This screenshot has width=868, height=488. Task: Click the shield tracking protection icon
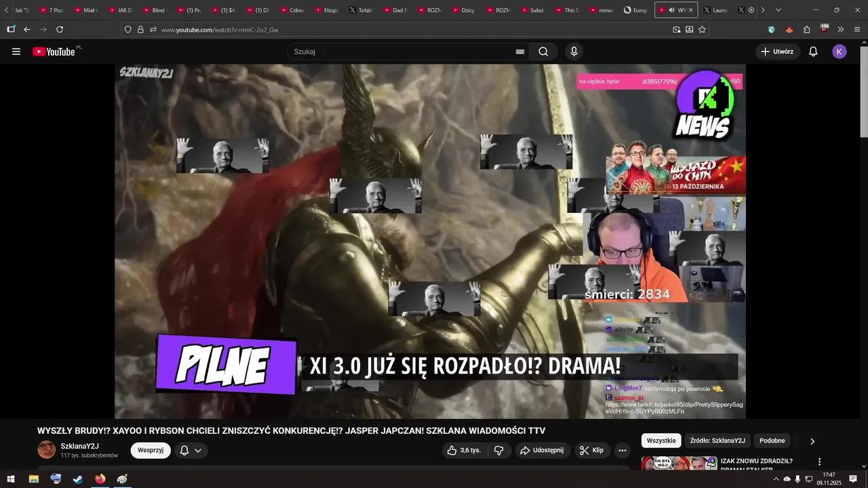[127, 30]
